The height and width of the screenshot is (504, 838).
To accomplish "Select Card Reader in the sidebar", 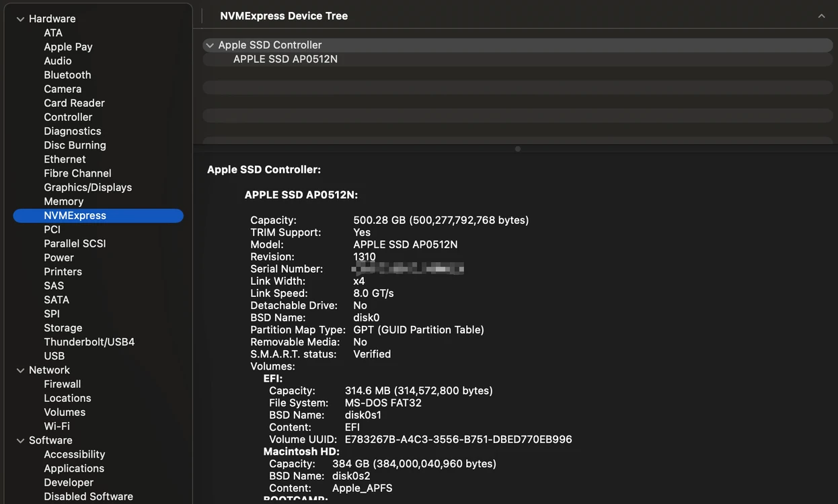I will 74,103.
